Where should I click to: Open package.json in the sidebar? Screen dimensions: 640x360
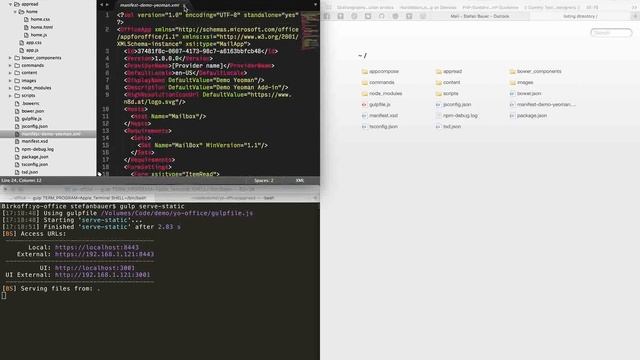[35, 157]
